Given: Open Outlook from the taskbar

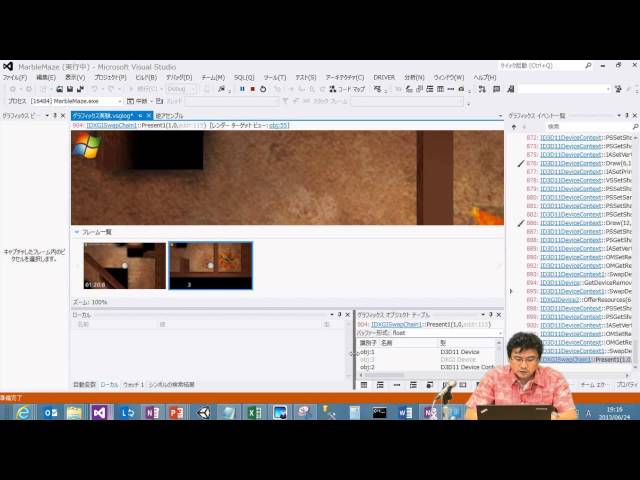Looking at the screenshot, I should [51, 413].
